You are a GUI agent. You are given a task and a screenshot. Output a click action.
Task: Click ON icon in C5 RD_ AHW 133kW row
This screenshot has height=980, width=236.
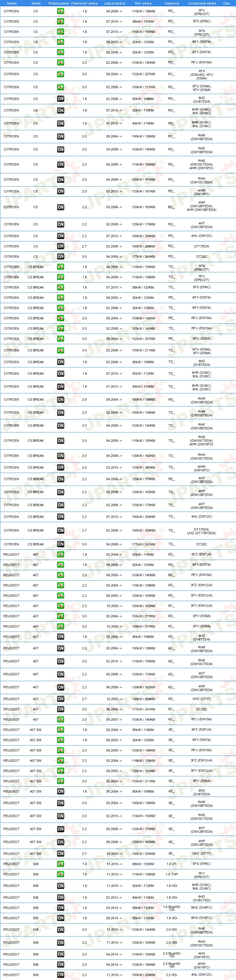60,191
